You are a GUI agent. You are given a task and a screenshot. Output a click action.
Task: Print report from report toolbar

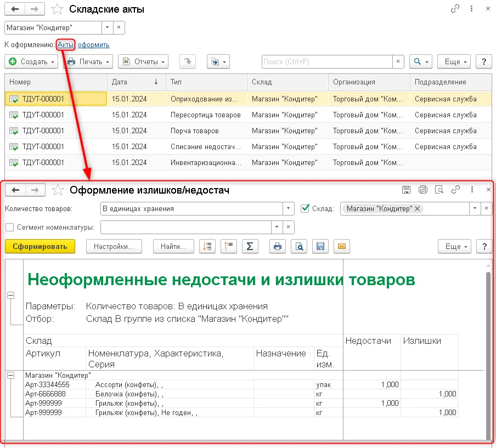coord(278,246)
